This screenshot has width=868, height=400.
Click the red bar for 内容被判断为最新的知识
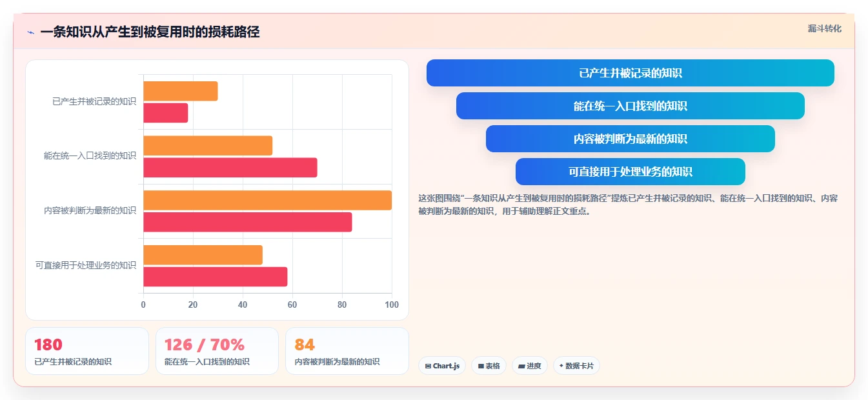248,222
